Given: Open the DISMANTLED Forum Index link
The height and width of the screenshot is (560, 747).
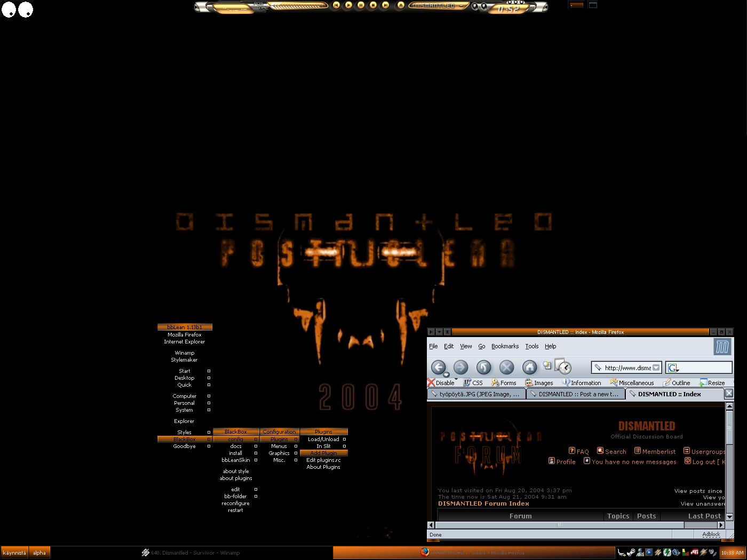Looking at the screenshot, I should (x=483, y=503).
